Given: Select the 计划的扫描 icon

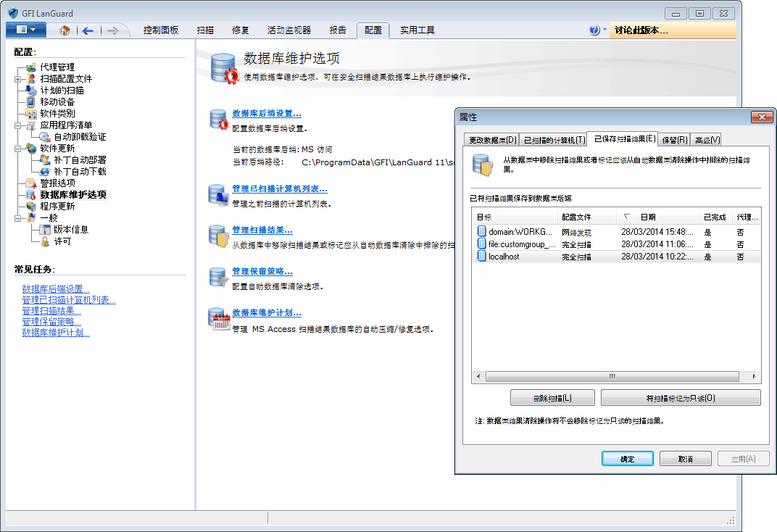Looking at the screenshot, I should point(31,90).
